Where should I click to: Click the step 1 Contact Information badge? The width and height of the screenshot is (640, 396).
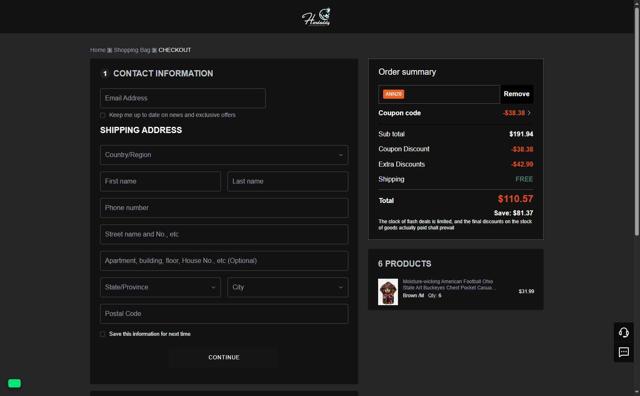point(105,73)
